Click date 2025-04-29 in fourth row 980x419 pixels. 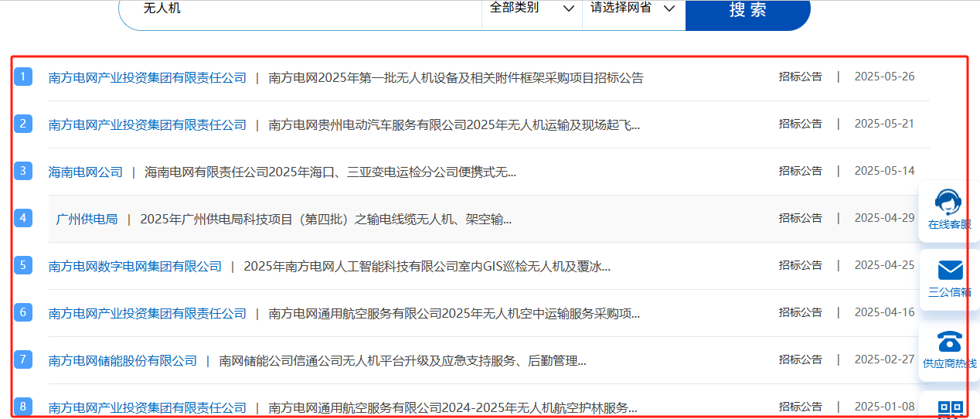pyautogui.click(x=884, y=218)
